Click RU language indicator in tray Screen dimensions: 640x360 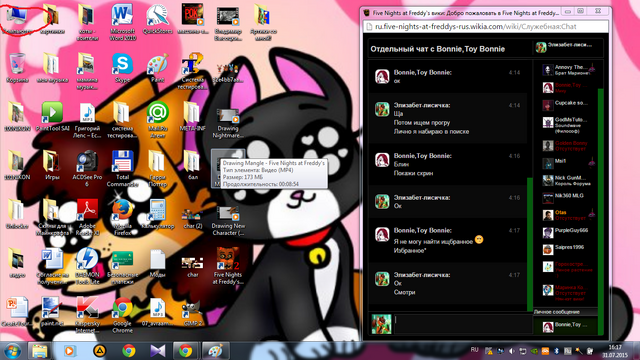tap(474, 350)
